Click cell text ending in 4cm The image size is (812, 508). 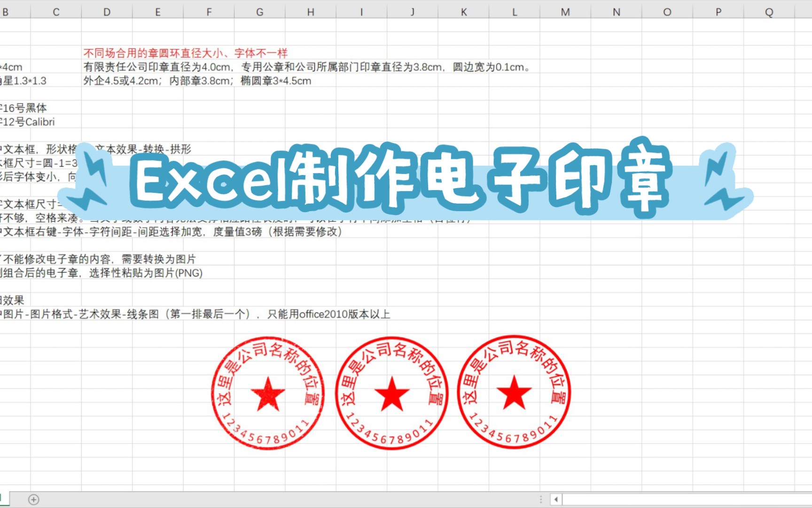tap(11, 67)
